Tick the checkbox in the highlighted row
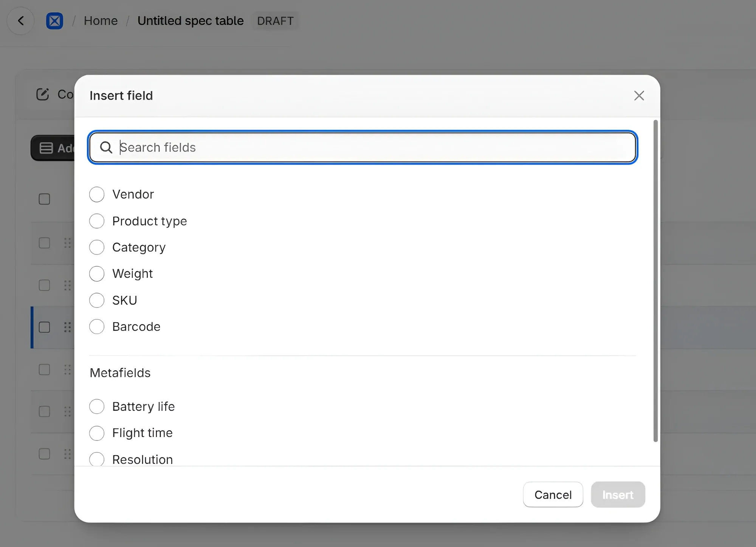Image resolution: width=756 pixels, height=547 pixels. (44, 327)
